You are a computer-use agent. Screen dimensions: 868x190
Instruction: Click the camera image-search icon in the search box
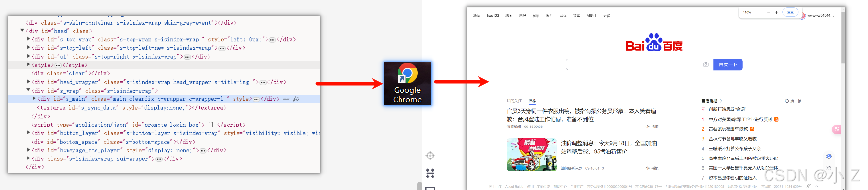point(706,64)
